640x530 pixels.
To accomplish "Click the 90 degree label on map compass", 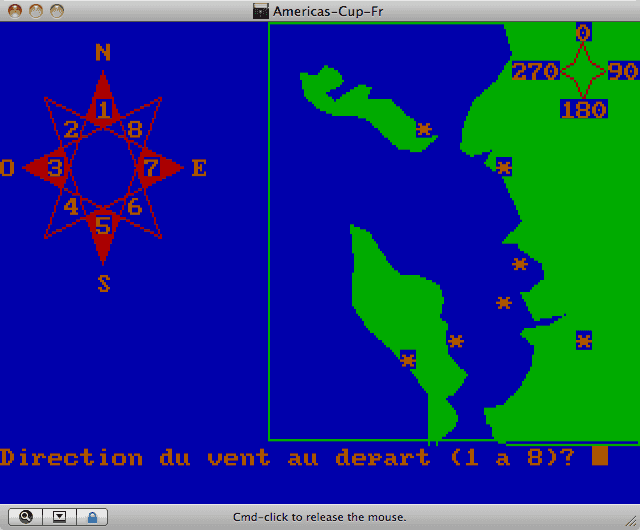I will [x=623, y=71].
